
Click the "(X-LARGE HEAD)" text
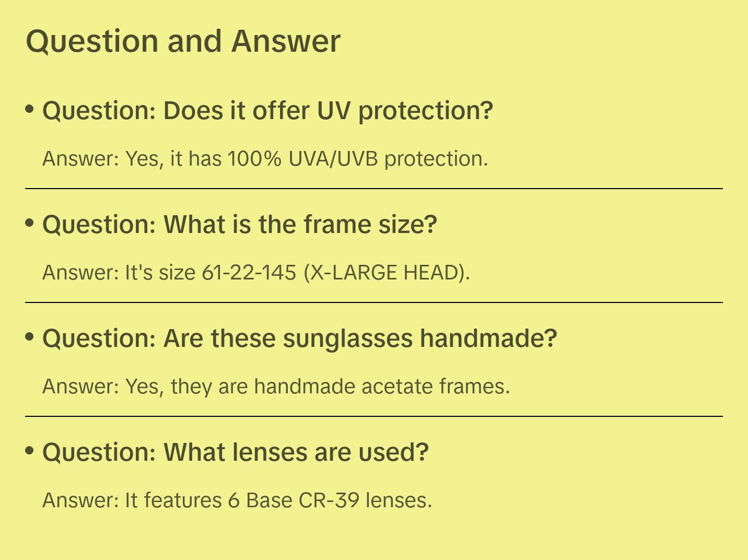387,273
